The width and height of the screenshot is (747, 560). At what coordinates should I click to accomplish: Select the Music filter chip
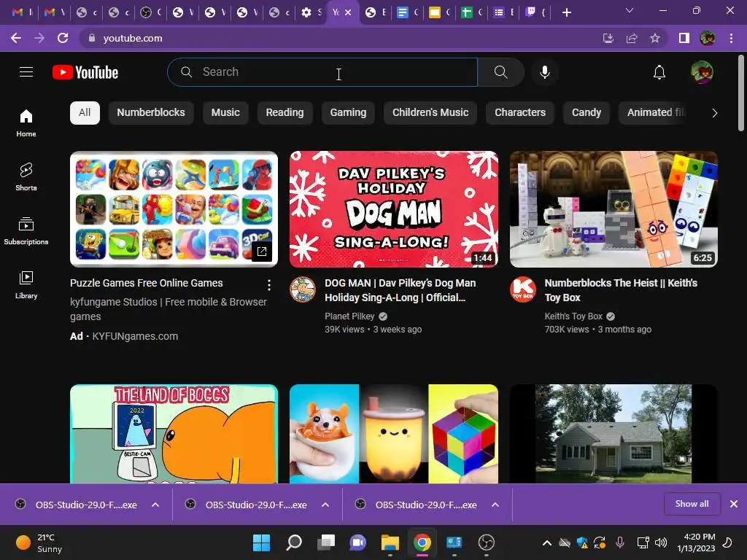225,113
